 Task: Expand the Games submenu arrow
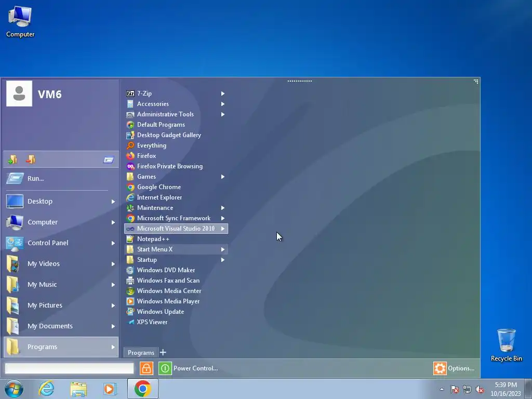click(223, 177)
